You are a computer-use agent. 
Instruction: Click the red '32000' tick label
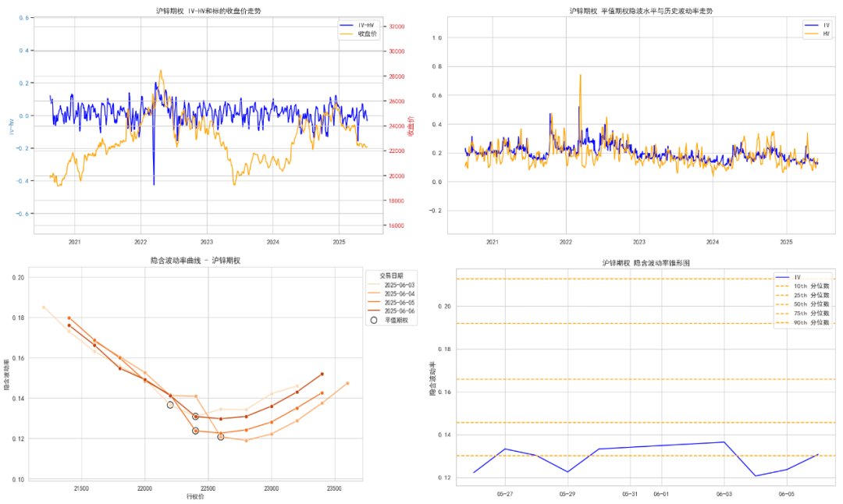coord(397,27)
